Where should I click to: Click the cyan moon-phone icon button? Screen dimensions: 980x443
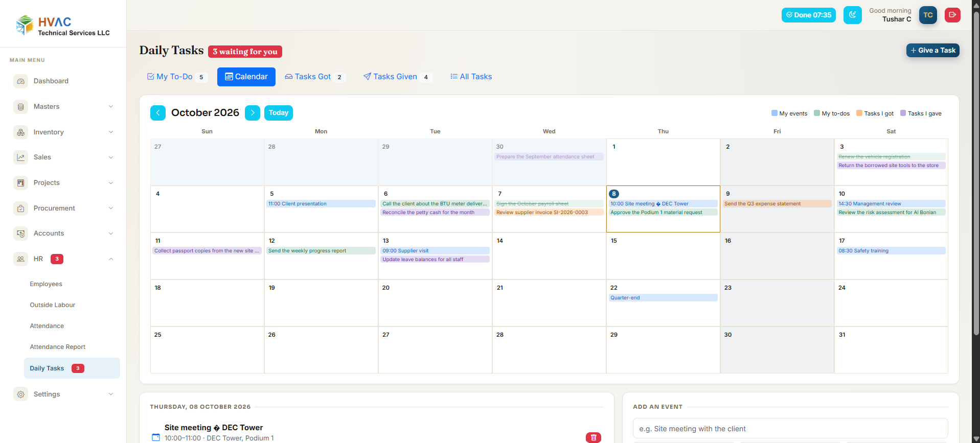(853, 15)
